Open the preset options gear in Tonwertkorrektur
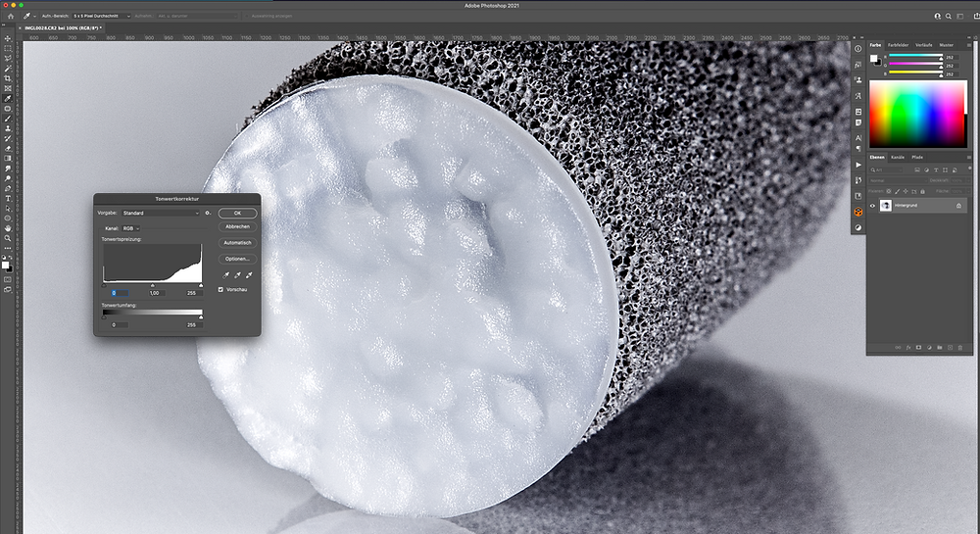The height and width of the screenshot is (534, 980). 208,213
